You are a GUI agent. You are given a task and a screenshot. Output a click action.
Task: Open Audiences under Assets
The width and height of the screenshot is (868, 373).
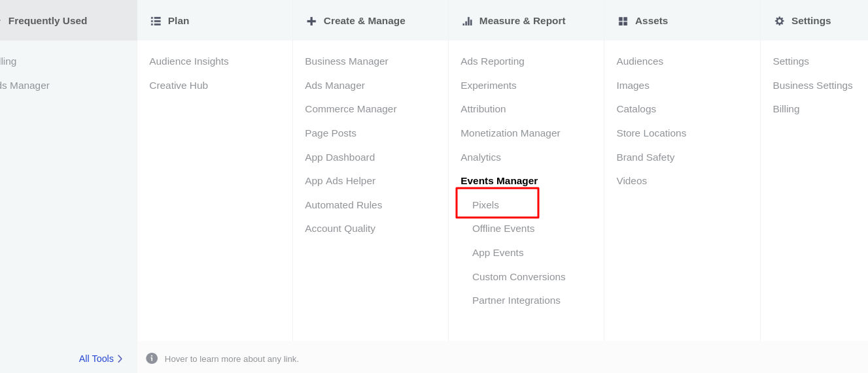640,61
